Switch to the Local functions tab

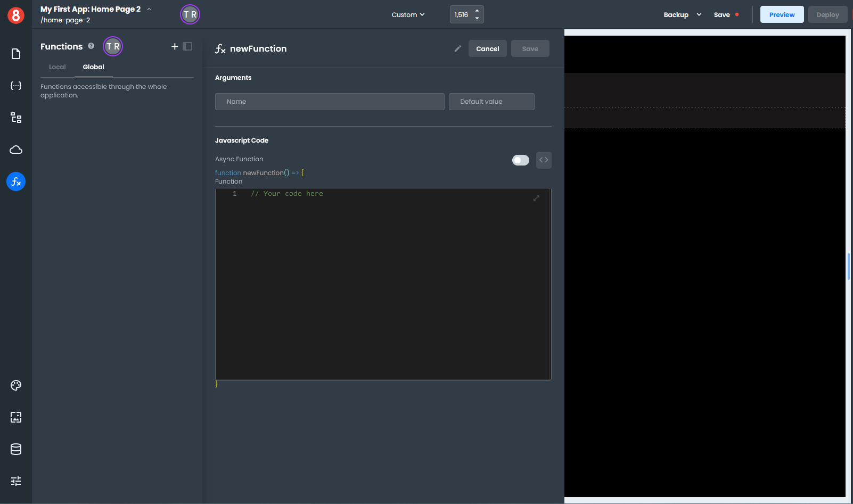pyautogui.click(x=57, y=67)
